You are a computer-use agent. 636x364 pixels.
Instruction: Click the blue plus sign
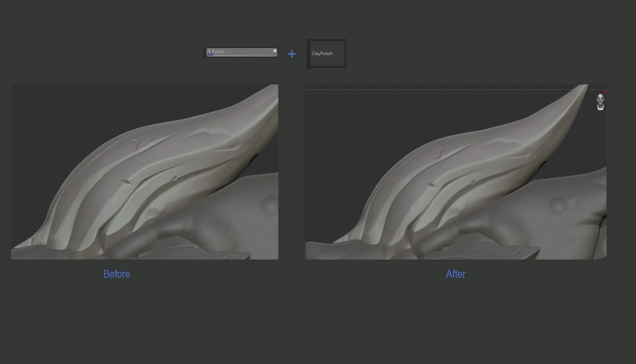tap(292, 54)
